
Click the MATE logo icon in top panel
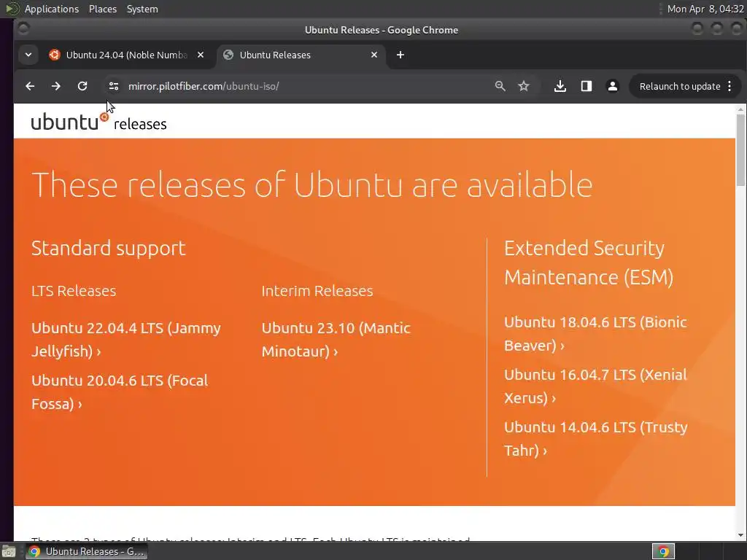[12, 9]
